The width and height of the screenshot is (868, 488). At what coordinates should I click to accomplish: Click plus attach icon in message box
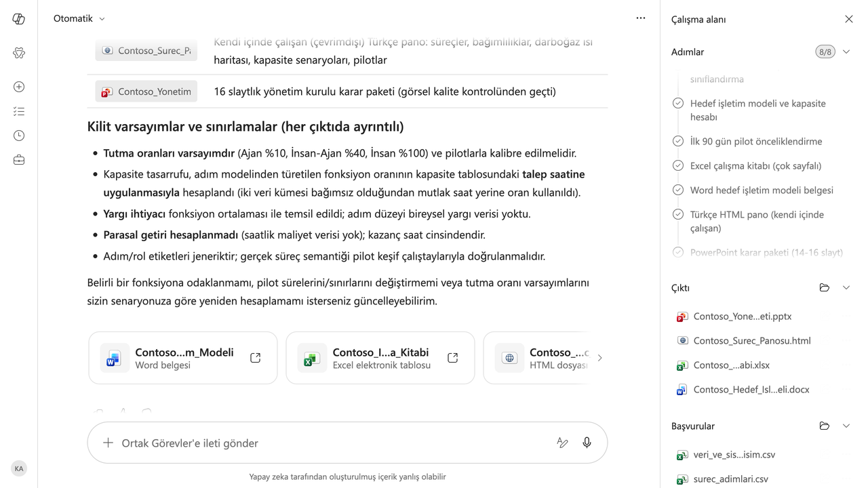click(x=108, y=443)
